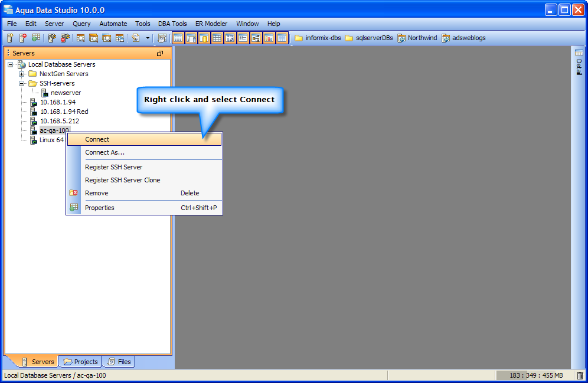The height and width of the screenshot is (383, 588).
Task: Open the Automate menu
Action: [113, 24]
